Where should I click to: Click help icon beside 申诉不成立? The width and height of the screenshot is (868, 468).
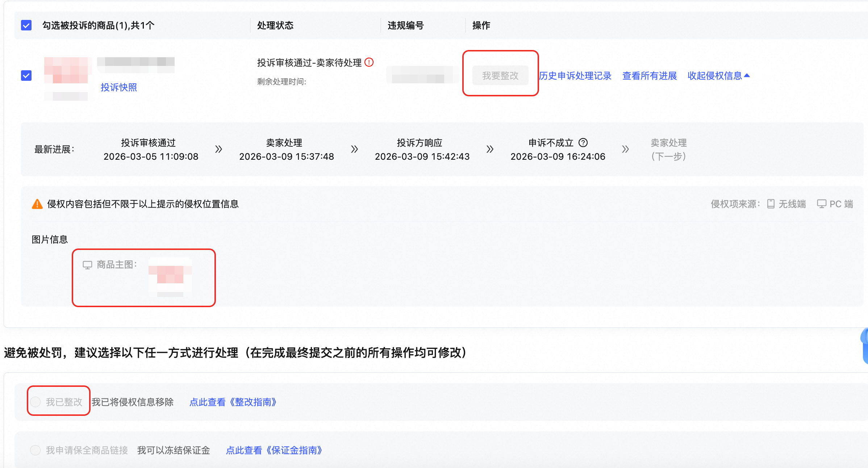pos(583,143)
